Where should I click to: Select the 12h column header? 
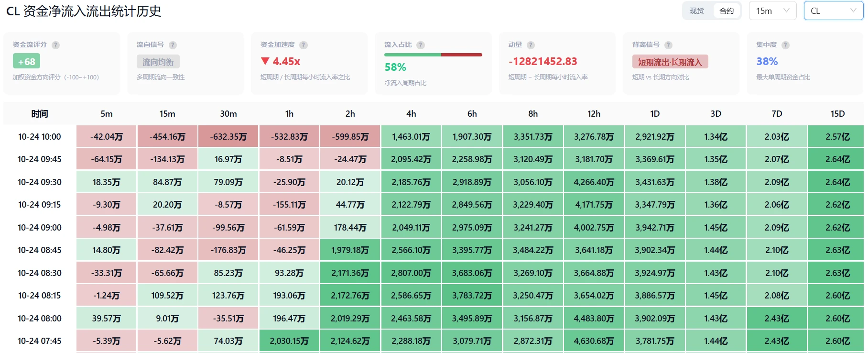tap(594, 114)
